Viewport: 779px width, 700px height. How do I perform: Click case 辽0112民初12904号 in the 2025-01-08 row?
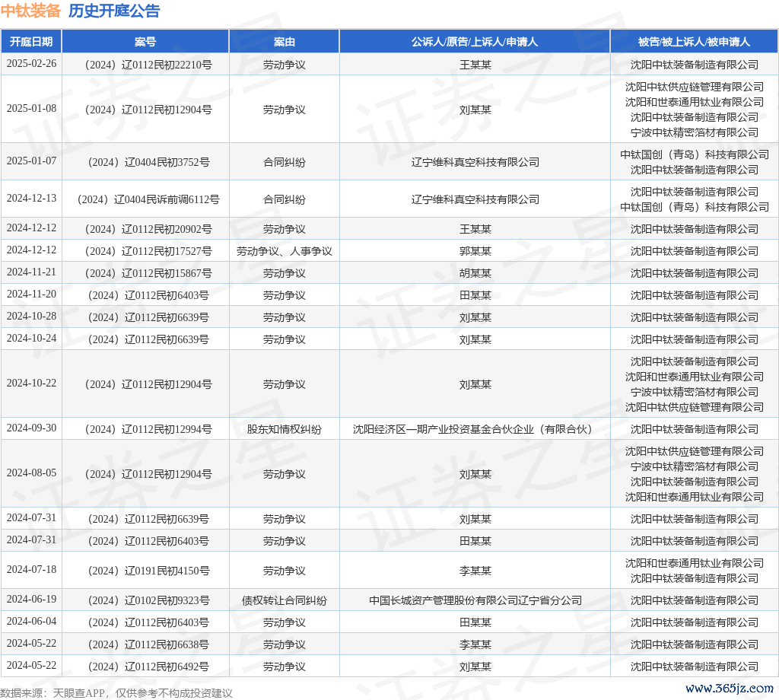(x=148, y=110)
